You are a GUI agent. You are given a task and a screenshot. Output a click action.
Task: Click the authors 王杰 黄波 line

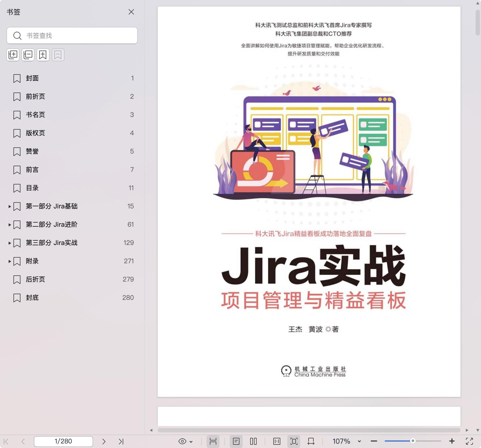click(x=313, y=329)
